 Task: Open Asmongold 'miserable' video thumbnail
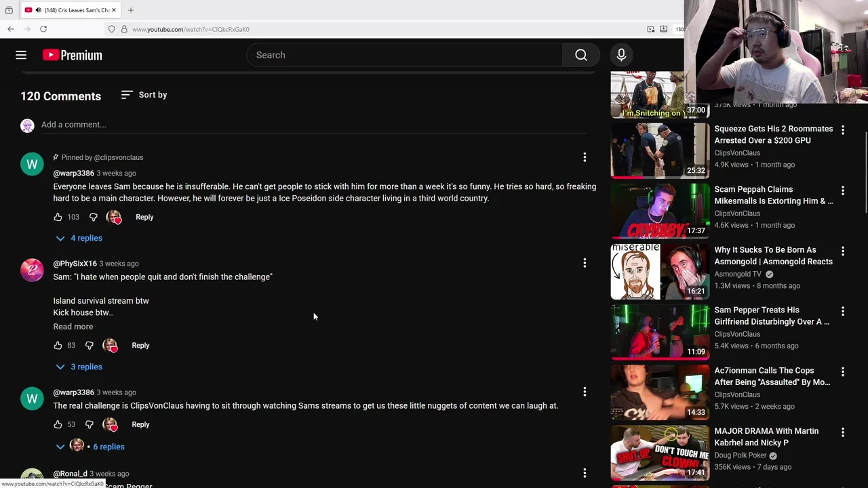click(660, 271)
